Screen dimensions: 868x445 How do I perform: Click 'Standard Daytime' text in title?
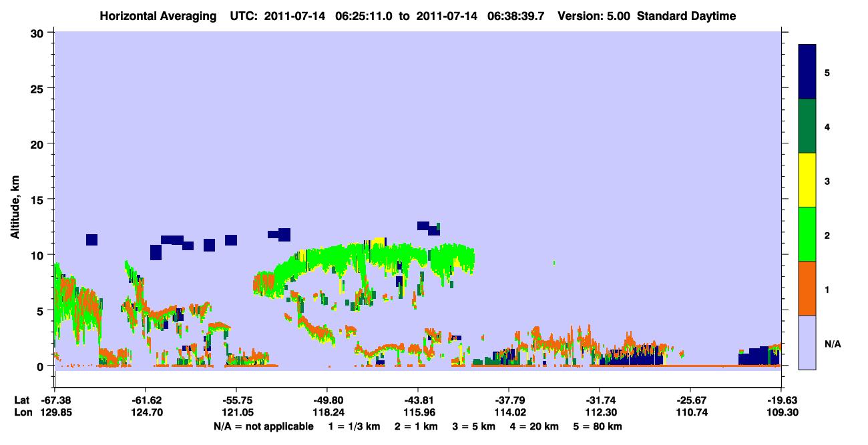pos(686,16)
